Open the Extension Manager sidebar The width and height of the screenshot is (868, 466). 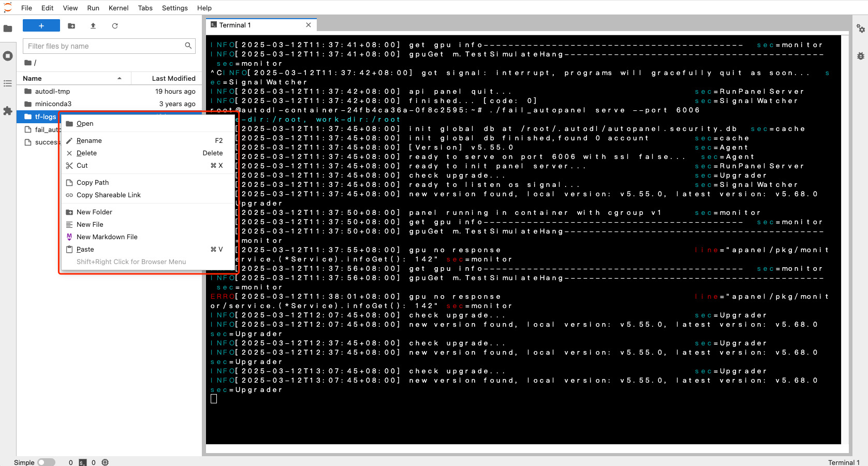coord(8,111)
